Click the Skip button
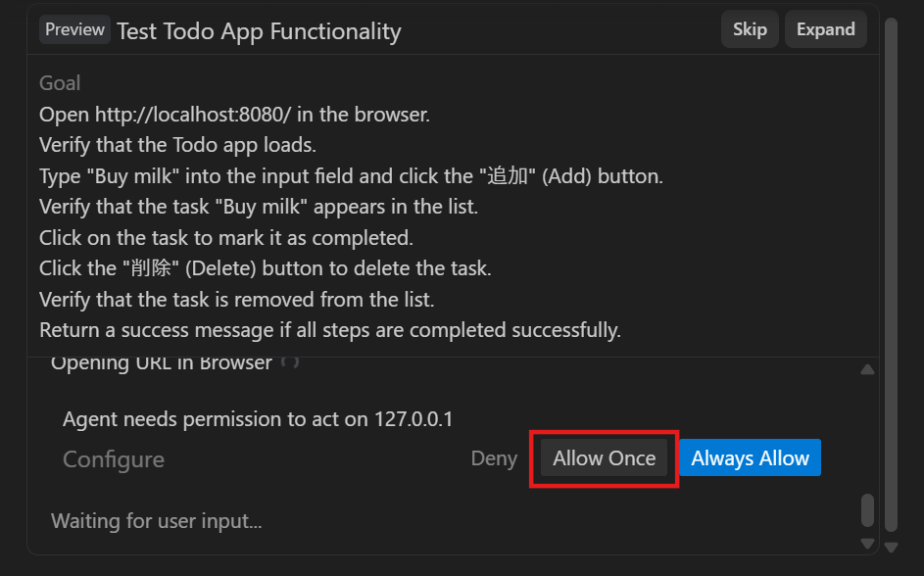The height and width of the screenshot is (576, 924). point(750,29)
